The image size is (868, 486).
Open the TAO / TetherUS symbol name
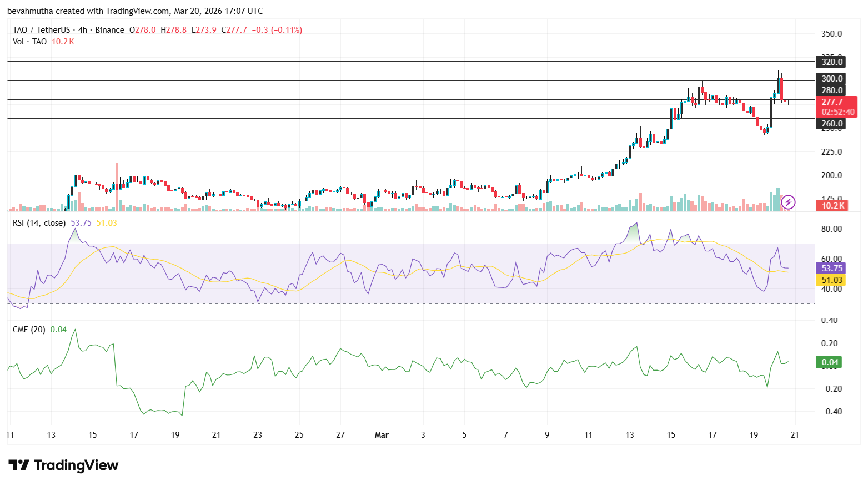click(41, 29)
